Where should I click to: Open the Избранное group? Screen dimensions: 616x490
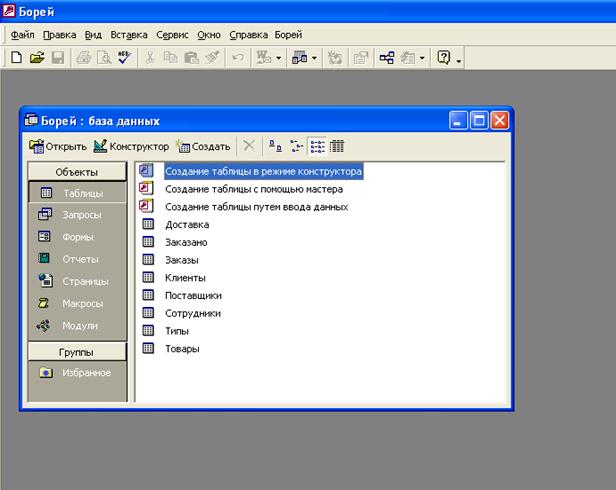click(x=77, y=373)
